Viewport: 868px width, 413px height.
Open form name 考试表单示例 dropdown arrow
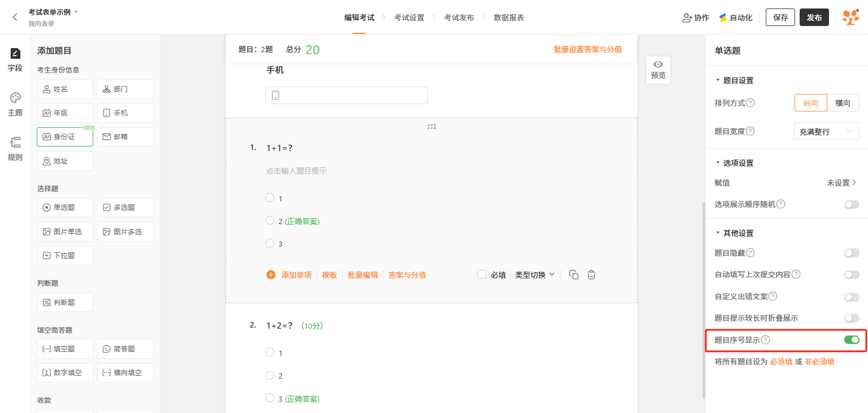pos(76,12)
